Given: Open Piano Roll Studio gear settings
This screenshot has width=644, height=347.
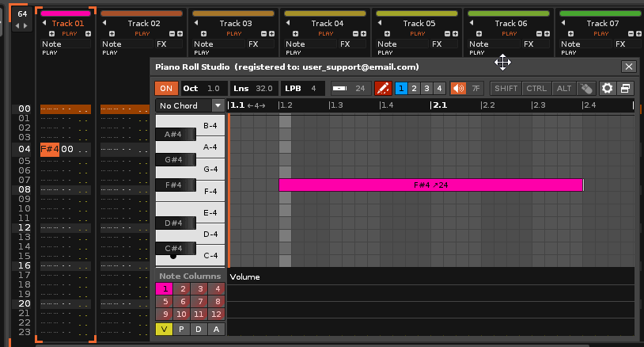Looking at the screenshot, I should (x=607, y=89).
